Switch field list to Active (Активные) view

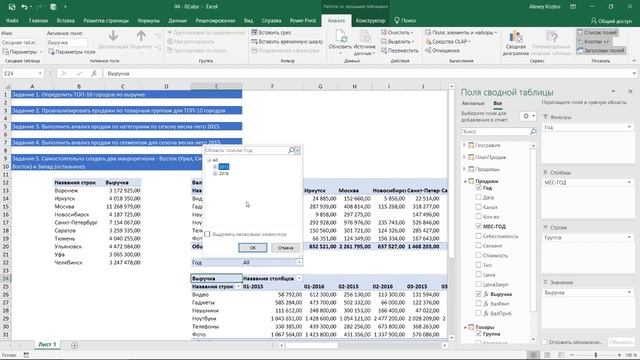point(473,103)
